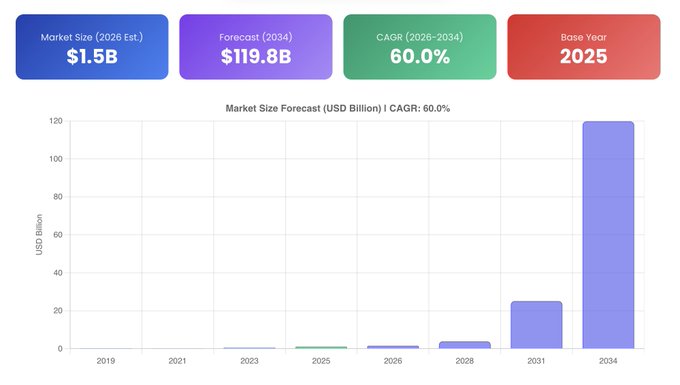
Task: Click the x-axis label '2031'
Action: [x=536, y=361]
